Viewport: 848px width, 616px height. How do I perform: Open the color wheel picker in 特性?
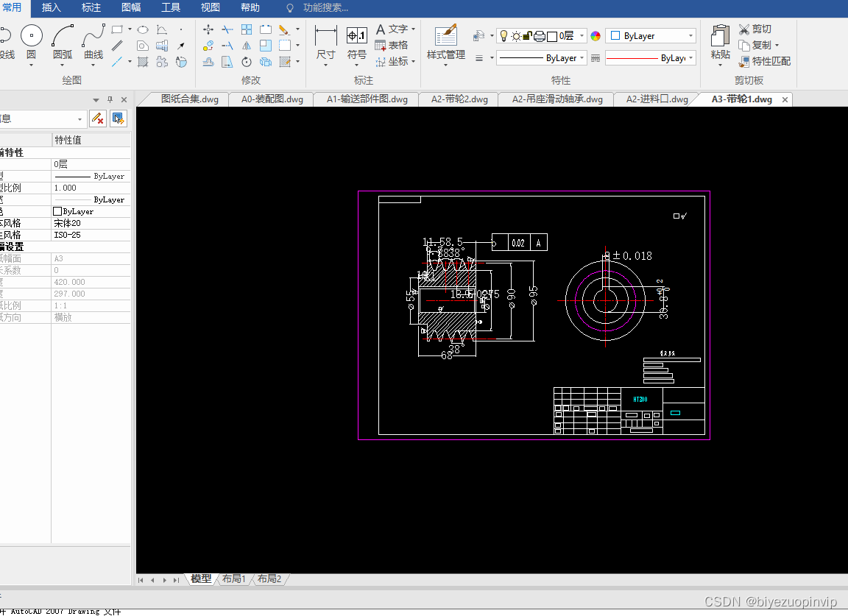[596, 36]
